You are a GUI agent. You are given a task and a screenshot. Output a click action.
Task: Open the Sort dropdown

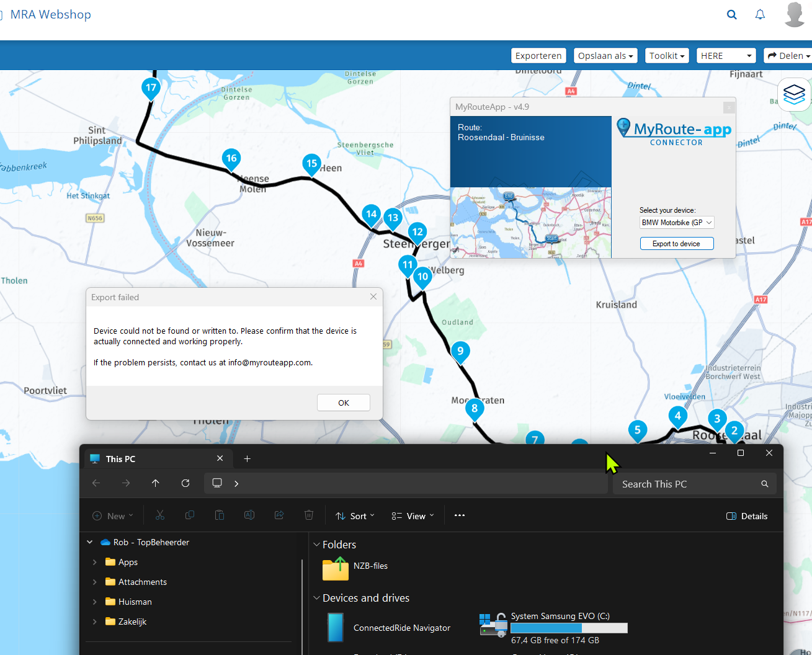[355, 516]
